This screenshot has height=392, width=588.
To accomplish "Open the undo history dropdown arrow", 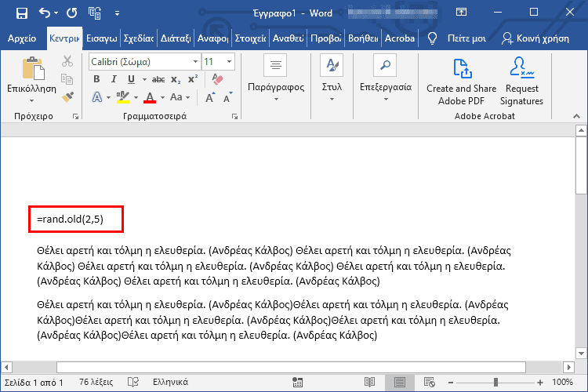I will 56,13.
